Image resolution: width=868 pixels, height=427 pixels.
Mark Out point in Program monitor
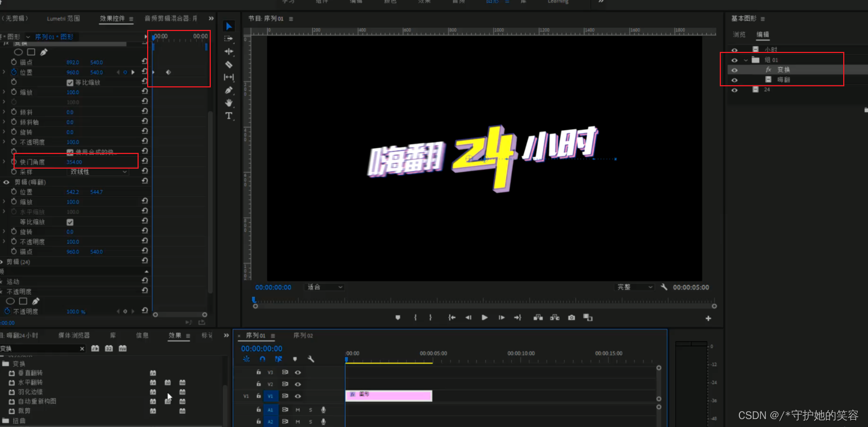click(x=430, y=318)
